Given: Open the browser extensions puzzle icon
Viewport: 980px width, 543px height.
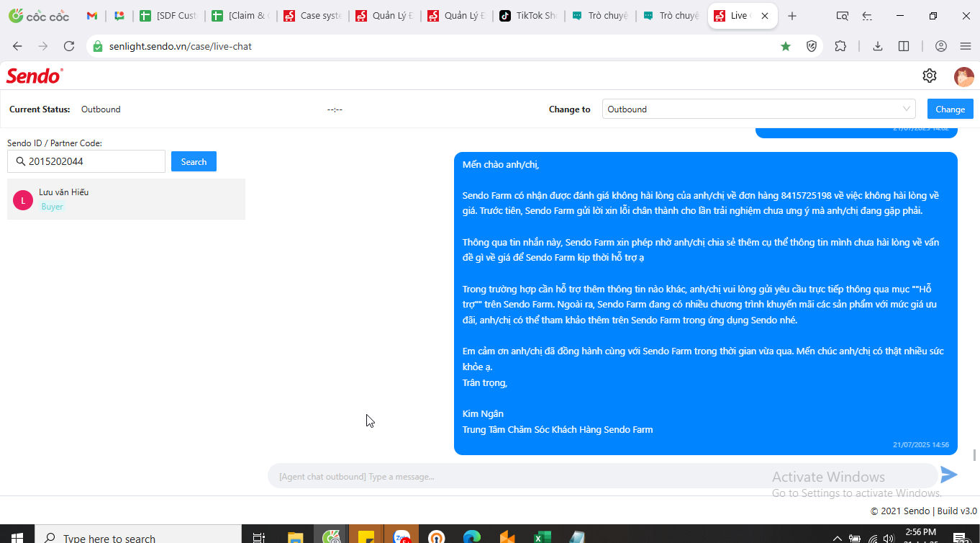Looking at the screenshot, I should tap(840, 46).
